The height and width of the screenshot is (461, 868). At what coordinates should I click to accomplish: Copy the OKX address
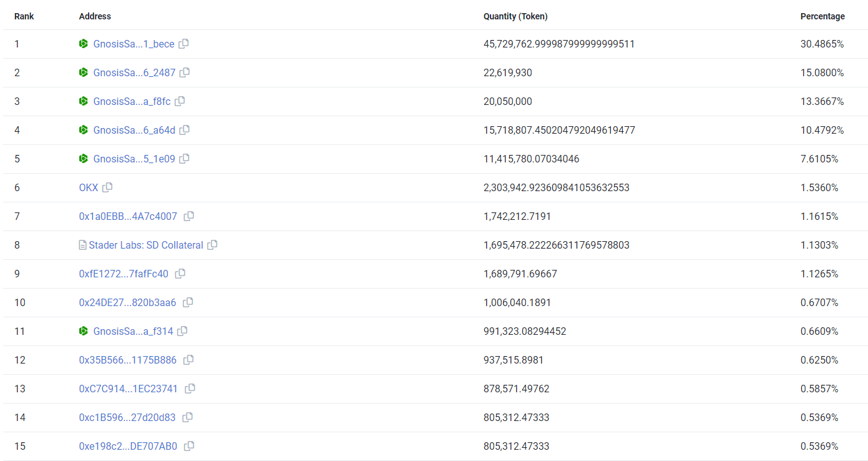click(107, 187)
